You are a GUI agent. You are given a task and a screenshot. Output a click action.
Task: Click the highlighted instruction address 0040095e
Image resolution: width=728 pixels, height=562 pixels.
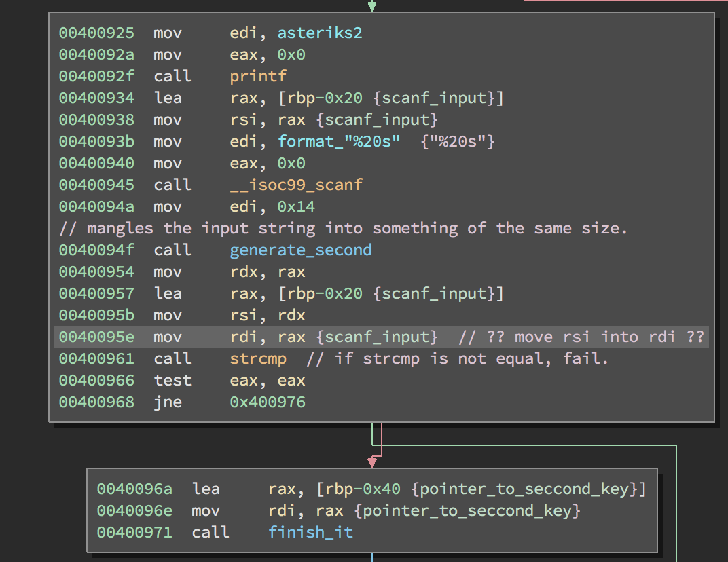[96, 337]
